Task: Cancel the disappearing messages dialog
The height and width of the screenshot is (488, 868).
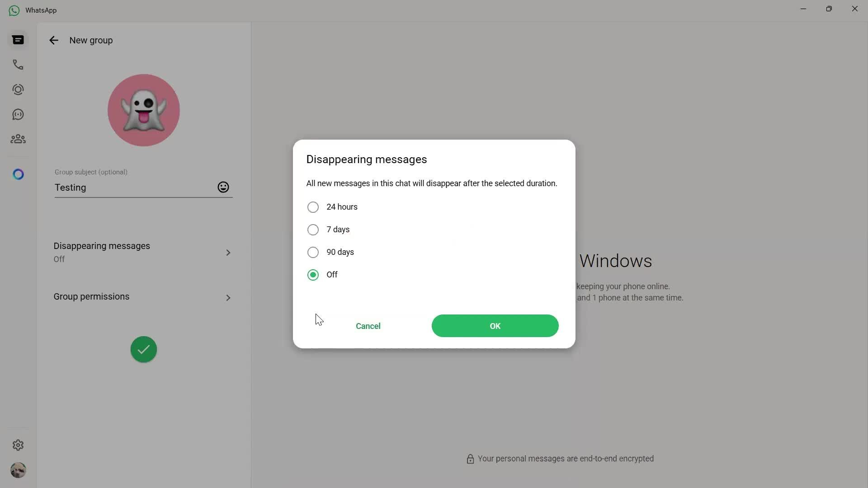Action: click(x=368, y=326)
